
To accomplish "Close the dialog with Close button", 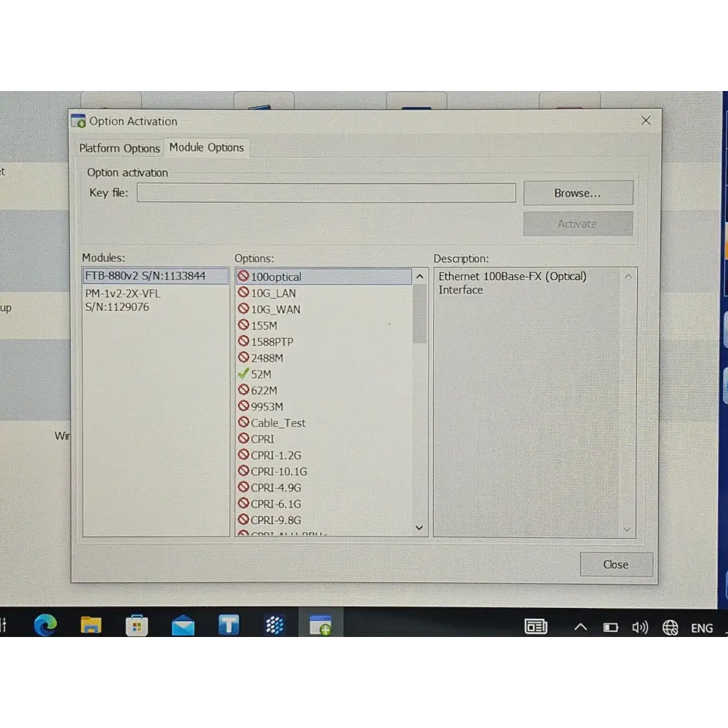I will [x=616, y=564].
